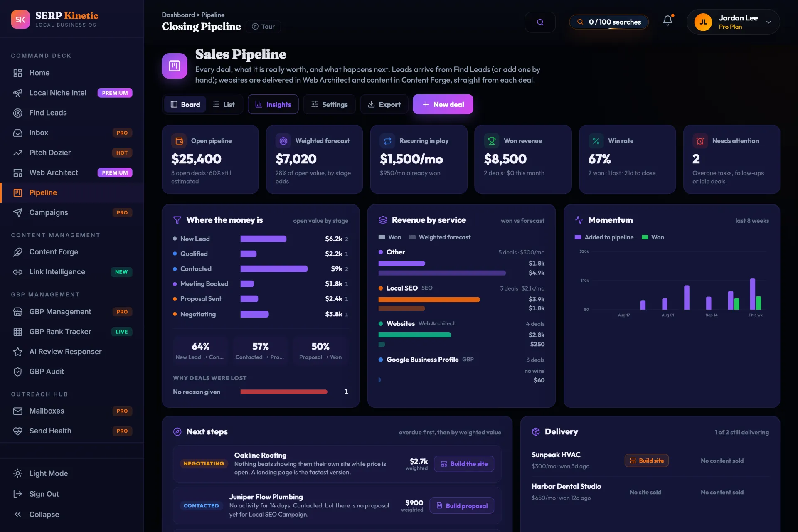The height and width of the screenshot is (532, 798).
Task: Click the Contacted stage bar
Action: (x=274, y=269)
